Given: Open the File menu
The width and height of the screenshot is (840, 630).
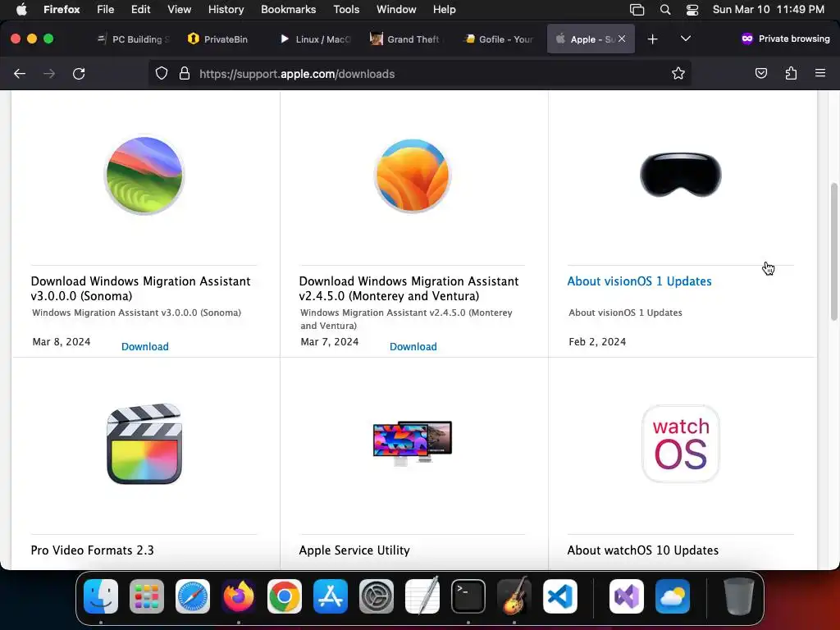Looking at the screenshot, I should coord(105,9).
